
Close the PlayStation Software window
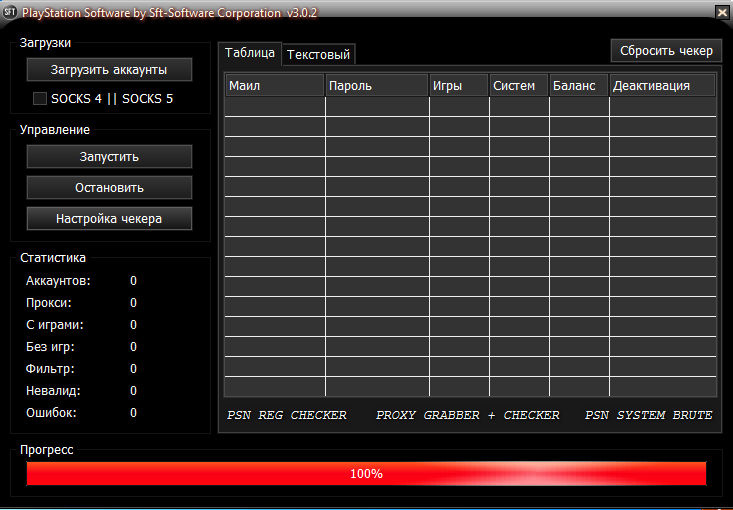(x=722, y=12)
